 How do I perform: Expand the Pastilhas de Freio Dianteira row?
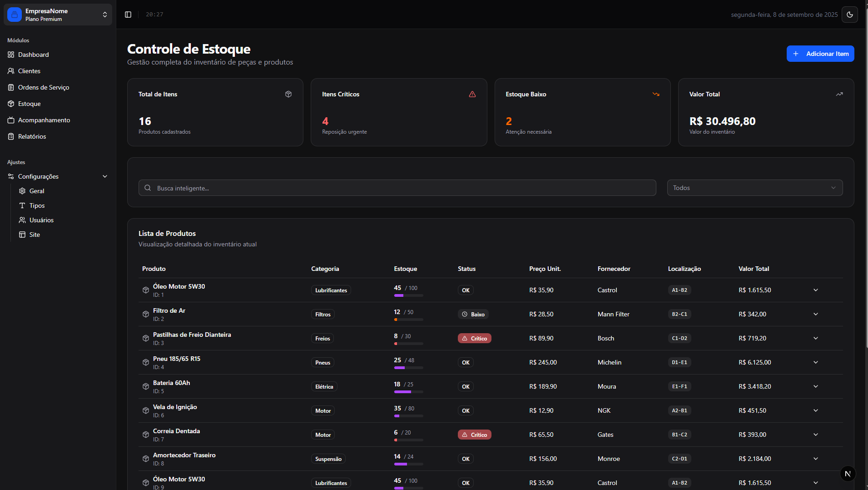coord(816,338)
